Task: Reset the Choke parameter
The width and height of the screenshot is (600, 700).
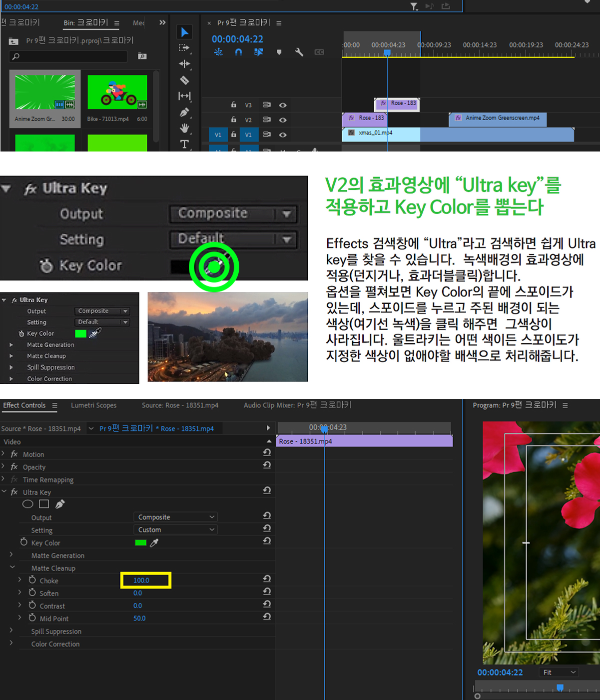Action: [x=267, y=579]
